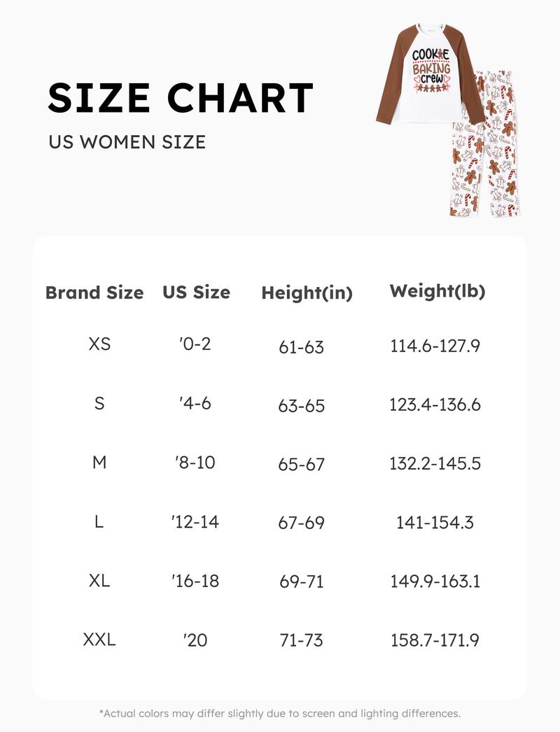
Task: Click the actual colors disclaimer footnote
Action: [280, 714]
